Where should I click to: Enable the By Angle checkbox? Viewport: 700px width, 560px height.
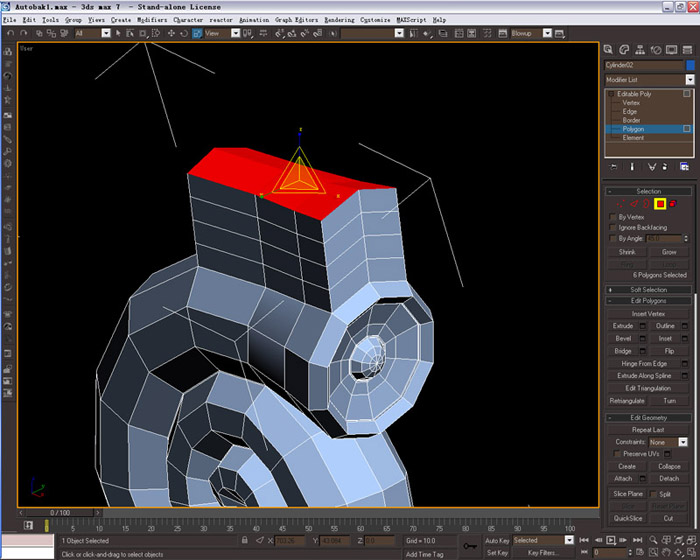(613, 238)
